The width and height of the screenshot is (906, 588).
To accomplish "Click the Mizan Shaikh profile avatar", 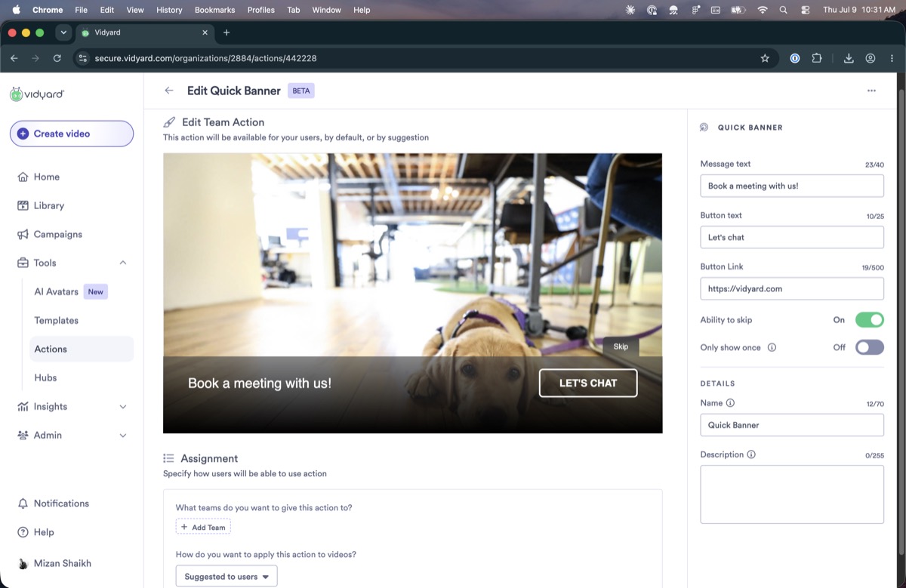I will pyautogui.click(x=23, y=564).
